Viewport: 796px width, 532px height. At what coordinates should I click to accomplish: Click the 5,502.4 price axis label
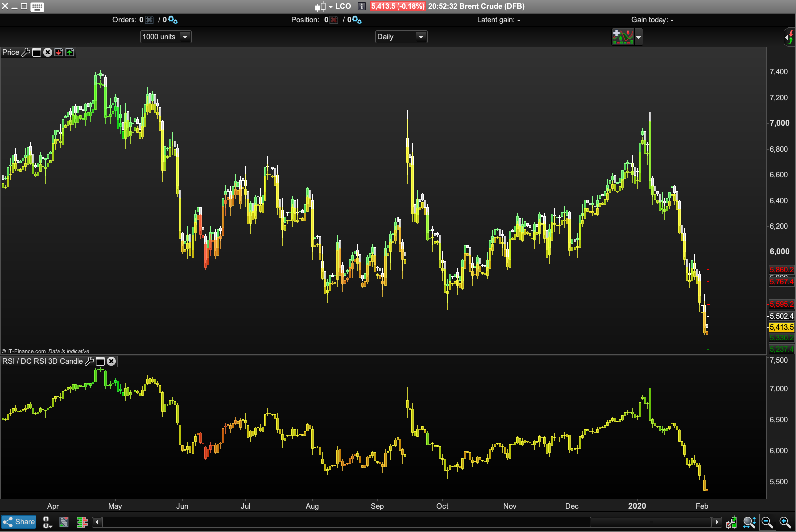tap(782, 316)
